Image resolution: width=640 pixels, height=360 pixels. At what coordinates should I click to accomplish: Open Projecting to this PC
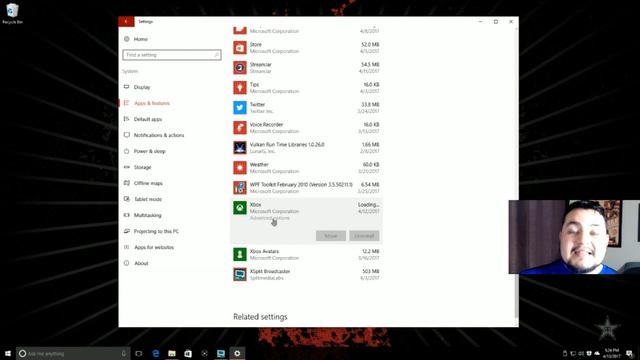[x=156, y=231]
